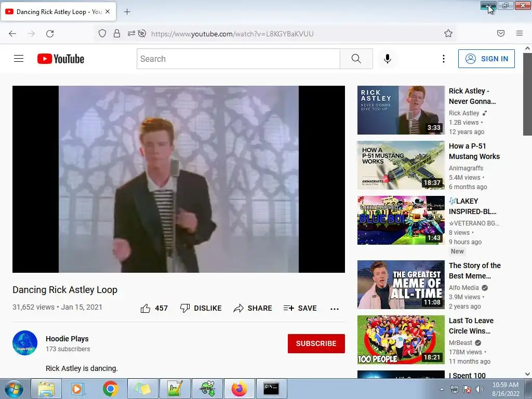
Task: Open the Action Center flag icon
Action: [467, 389]
